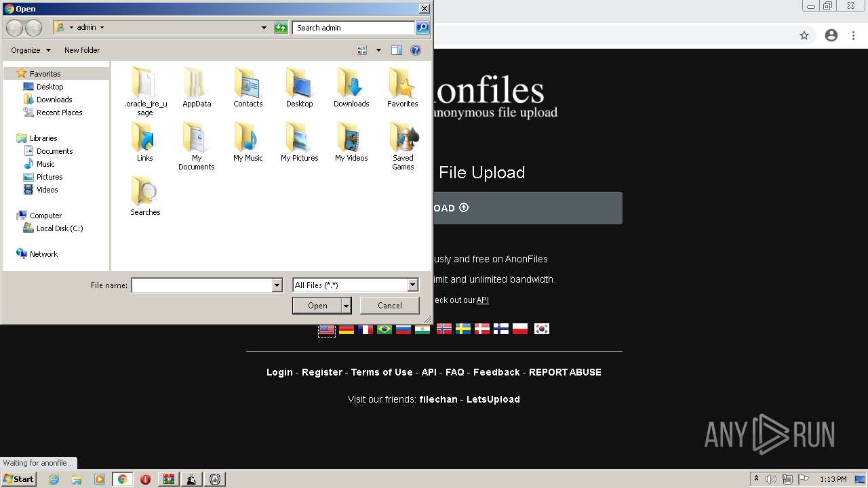
Task: Select the South Korean flag icon
Action: coord(542,329)
